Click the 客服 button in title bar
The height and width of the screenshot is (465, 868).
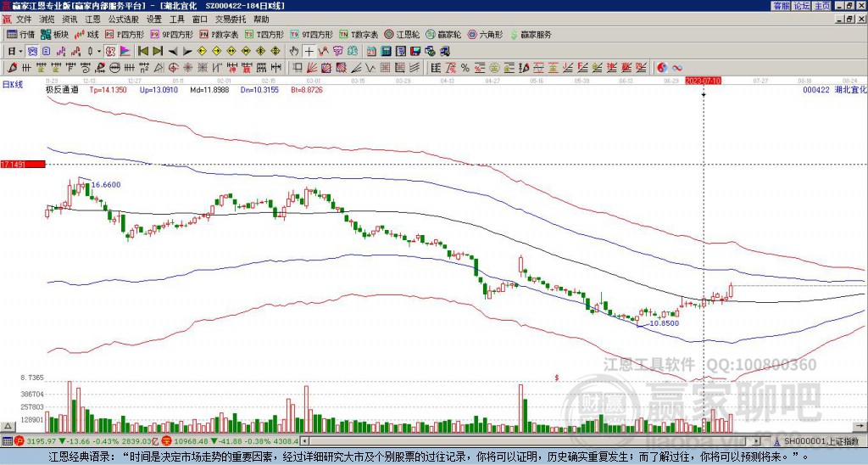pyautogui.click(x=782, y=6)
